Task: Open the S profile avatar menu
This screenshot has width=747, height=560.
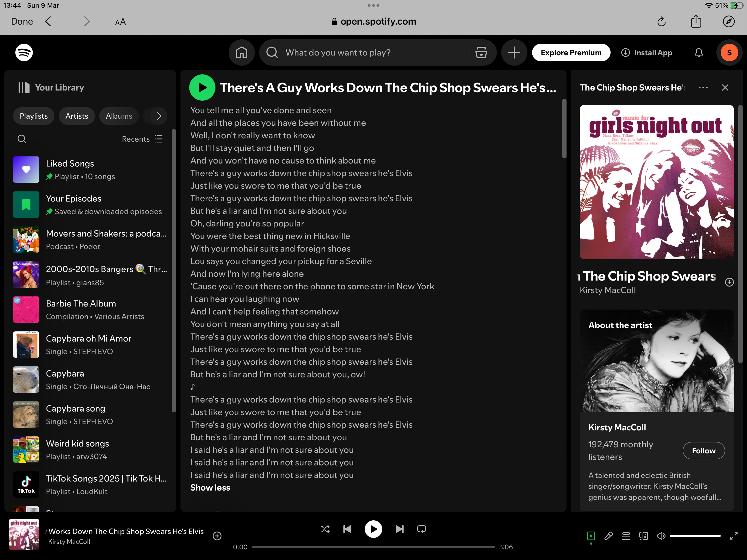Action: [x=729, y=52]
